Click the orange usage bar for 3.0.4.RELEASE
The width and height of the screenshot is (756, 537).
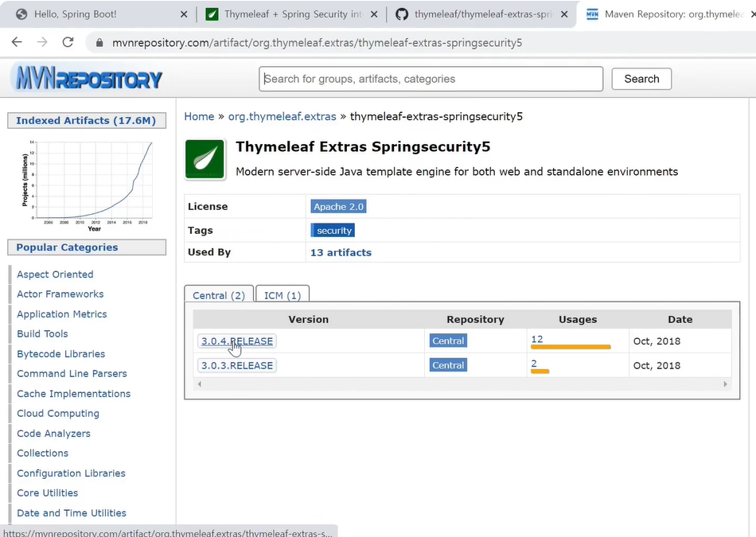pyautogui.click(x=571, y=347)
